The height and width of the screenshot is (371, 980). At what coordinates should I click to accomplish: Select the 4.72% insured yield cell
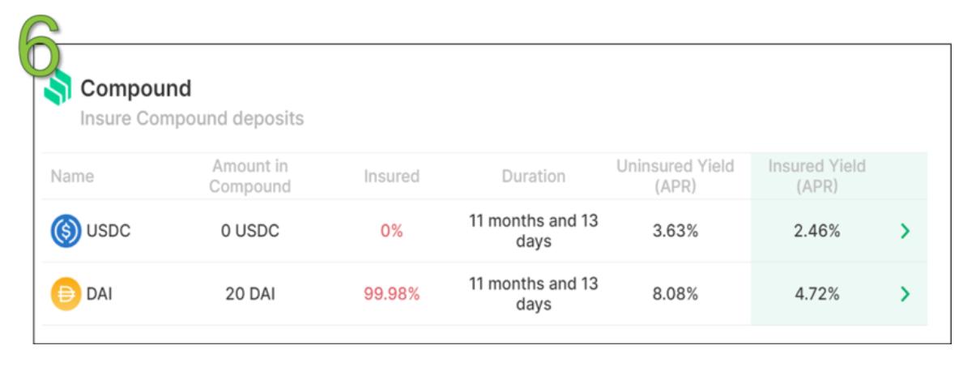(816, 294)
